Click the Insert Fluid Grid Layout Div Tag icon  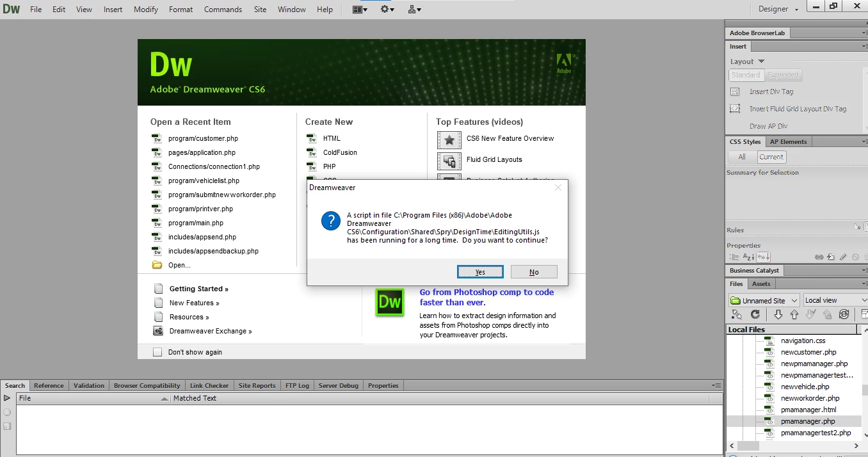[x=735, y=109]
